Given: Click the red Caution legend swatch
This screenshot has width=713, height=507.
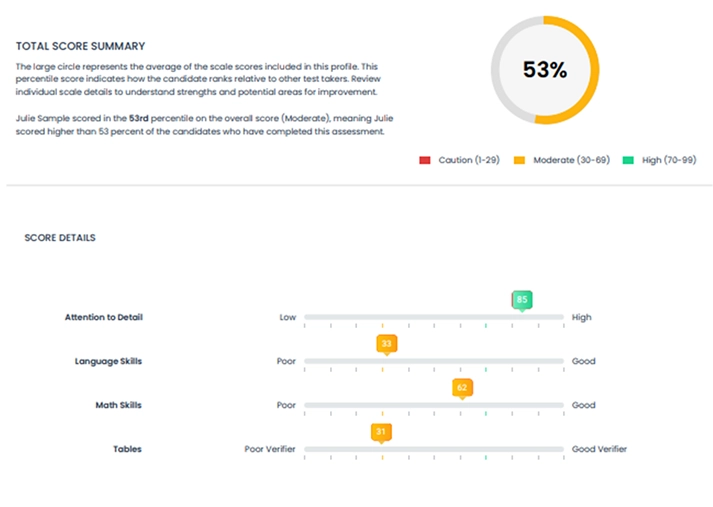Looking at the screenshot, I should tap(425, 160).
